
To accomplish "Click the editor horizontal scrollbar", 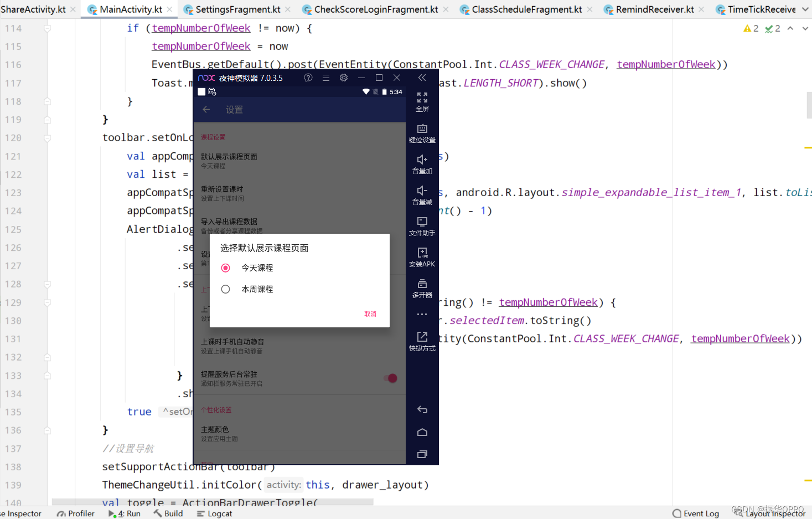I will pyautogui.click(x=213, y=501).
